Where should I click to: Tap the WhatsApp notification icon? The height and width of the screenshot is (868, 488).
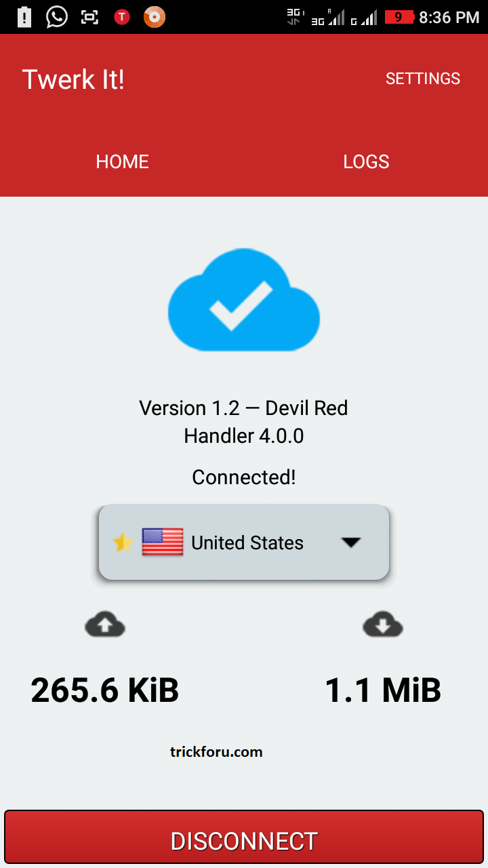(57, 17)
